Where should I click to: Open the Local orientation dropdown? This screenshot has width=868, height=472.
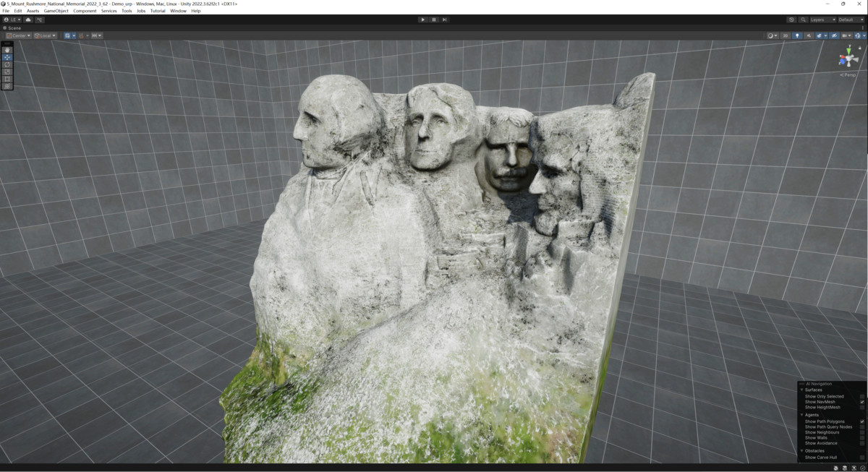click(45, 35)
